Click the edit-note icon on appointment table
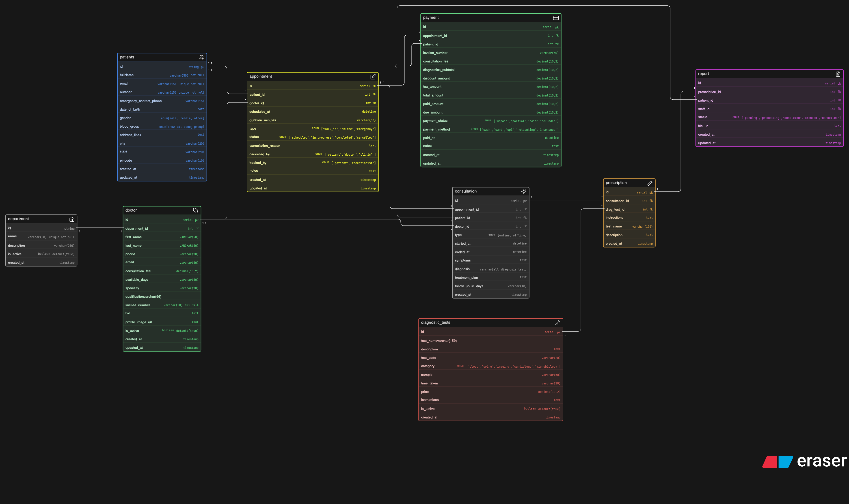This screenshot has height=504, width=849. click(372, 77)
